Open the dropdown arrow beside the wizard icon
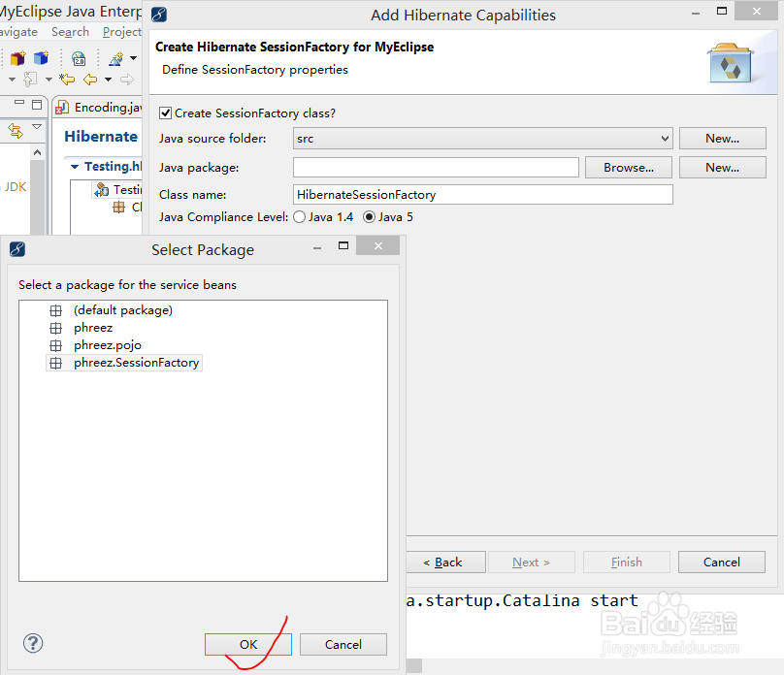 (134, 58)
